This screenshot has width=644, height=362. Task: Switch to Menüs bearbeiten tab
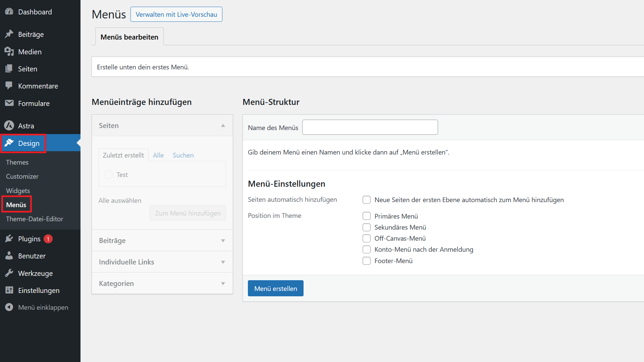[x=128, y=37]
